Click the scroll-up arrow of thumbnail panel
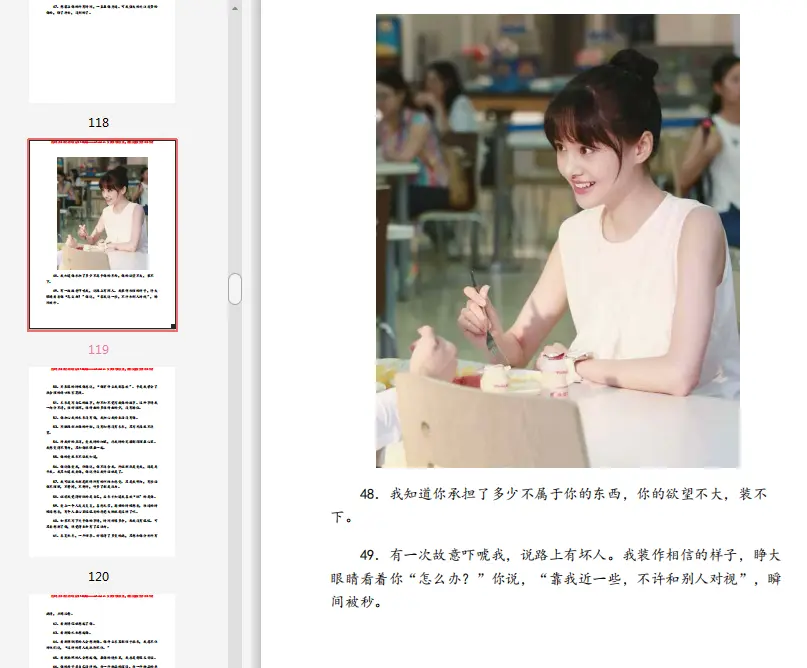Screen dimensions: 807x668 pyautogui.click(x=235, y=9)
